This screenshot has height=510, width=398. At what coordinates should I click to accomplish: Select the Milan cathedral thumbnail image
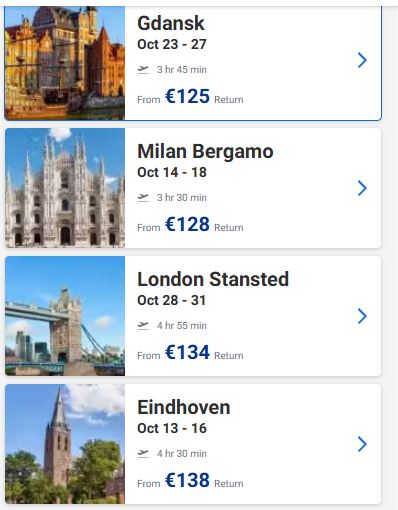[65, 188]
